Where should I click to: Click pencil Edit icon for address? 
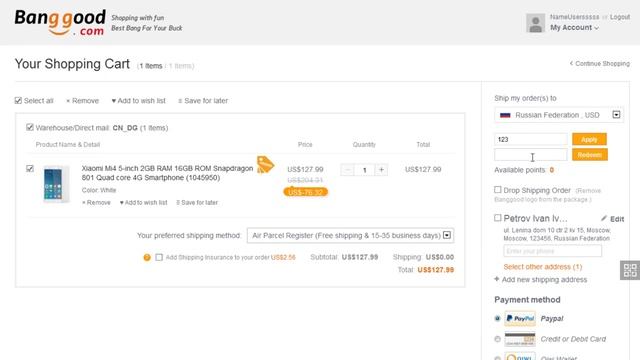pyautogui.click(x=604, y=218)
